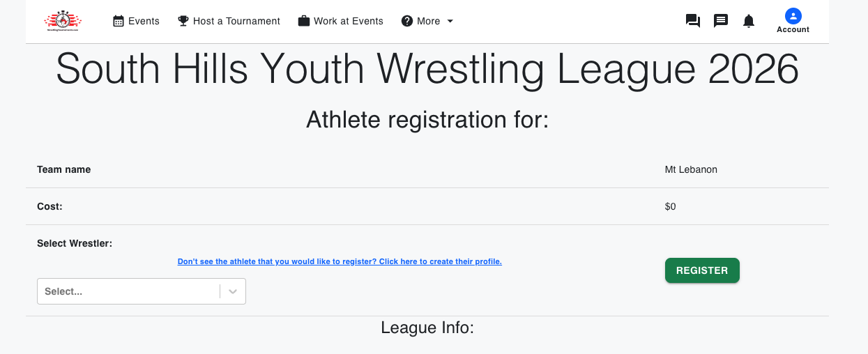Open the More menu label
The image size is (868, 354).
tap(428, 21)
